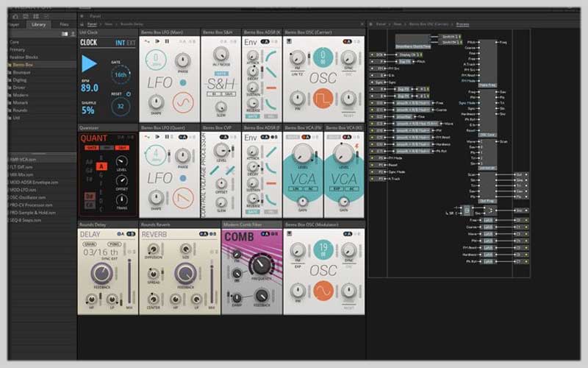Click the EXP mode button in right VCA

[x=337, y=188]
